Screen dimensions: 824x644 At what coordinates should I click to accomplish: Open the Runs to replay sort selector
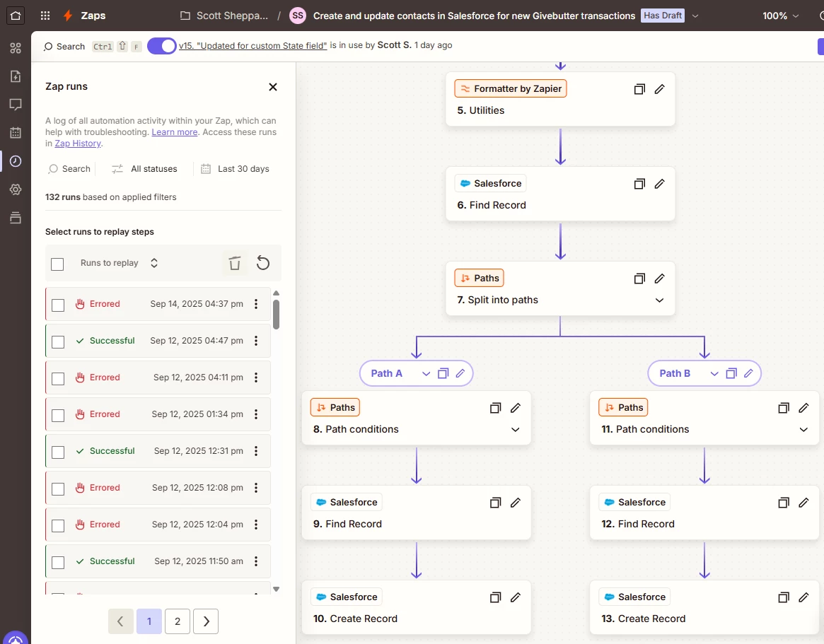(119, 263)
